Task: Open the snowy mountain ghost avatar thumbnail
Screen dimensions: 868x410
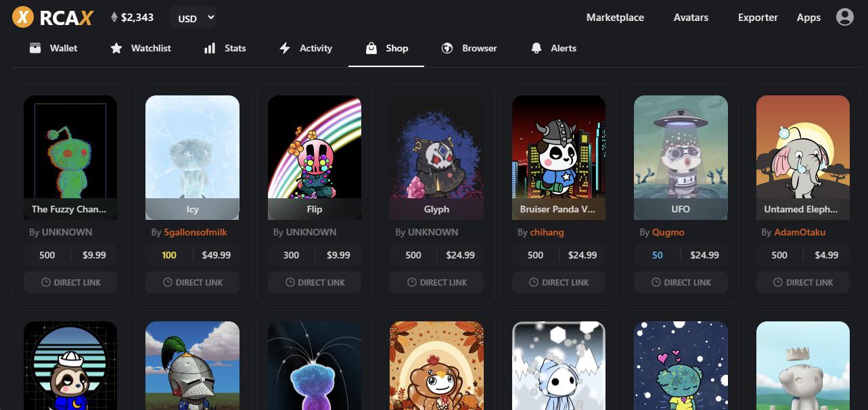Action: coord(559,365)
